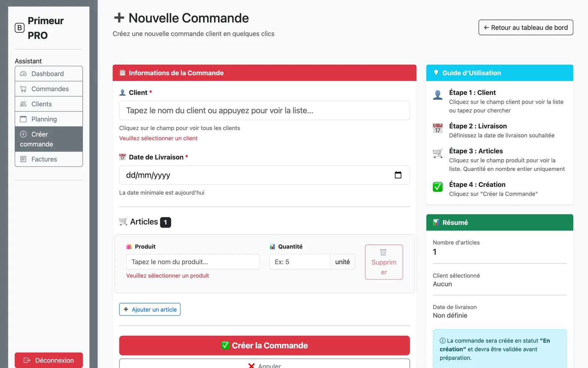Viewport: 588px width, 368px height.
Task: Open the Dashboard menu item
Action: (49, 74)
